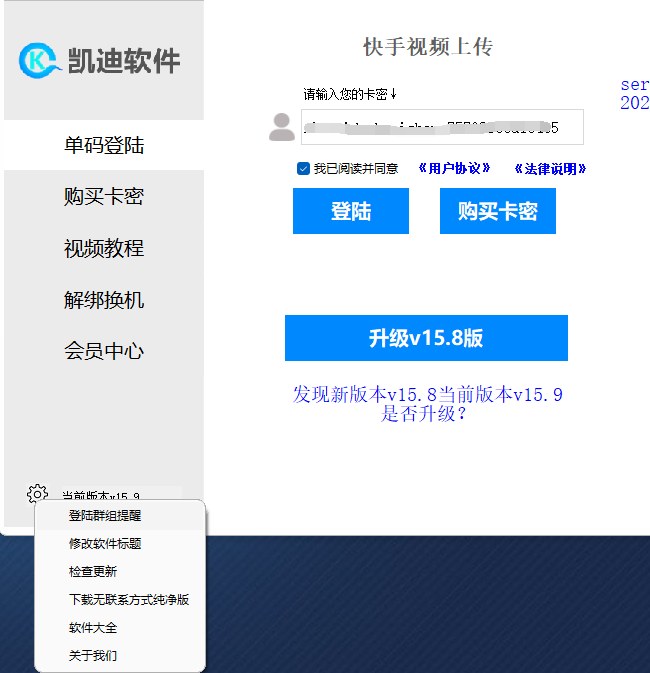Select 关于我们 menu entry
The width and height of the screenshot is (650, 673).
coord(120,655)
